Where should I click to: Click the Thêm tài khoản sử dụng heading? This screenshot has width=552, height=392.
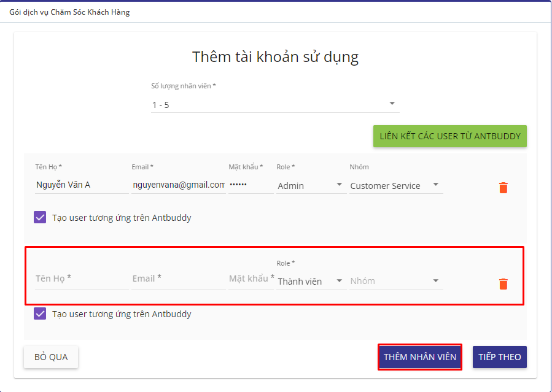point(275,57)
